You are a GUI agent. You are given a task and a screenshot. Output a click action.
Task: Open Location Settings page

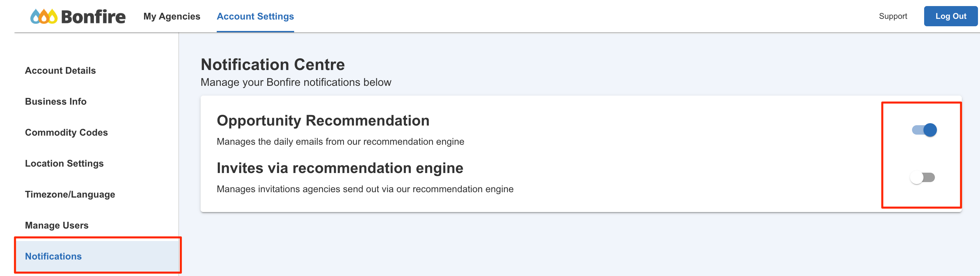(x=64, y=164)
